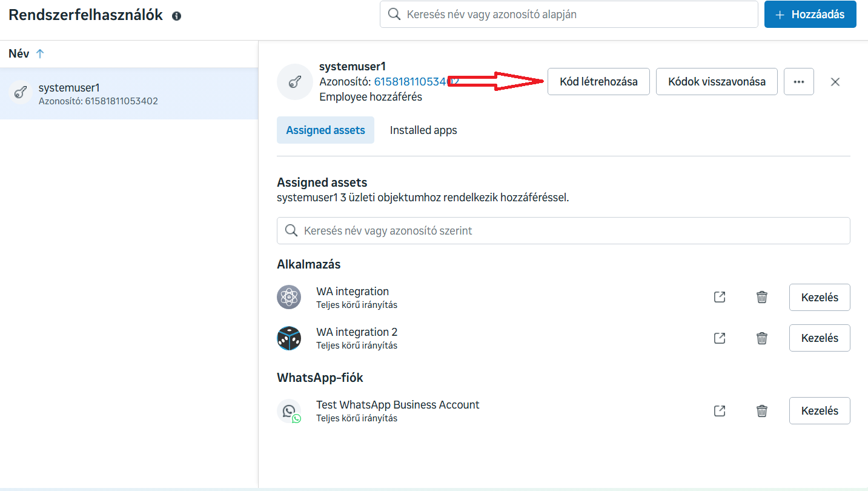
Task: Click Kódok visszavonása button
Action: 717,82
